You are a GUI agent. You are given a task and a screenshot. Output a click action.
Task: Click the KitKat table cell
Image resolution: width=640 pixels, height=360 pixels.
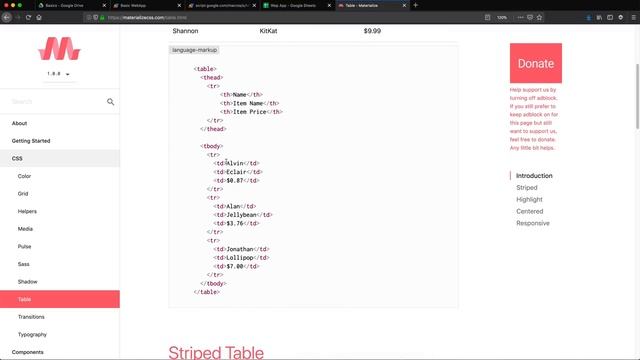point(268,31)
